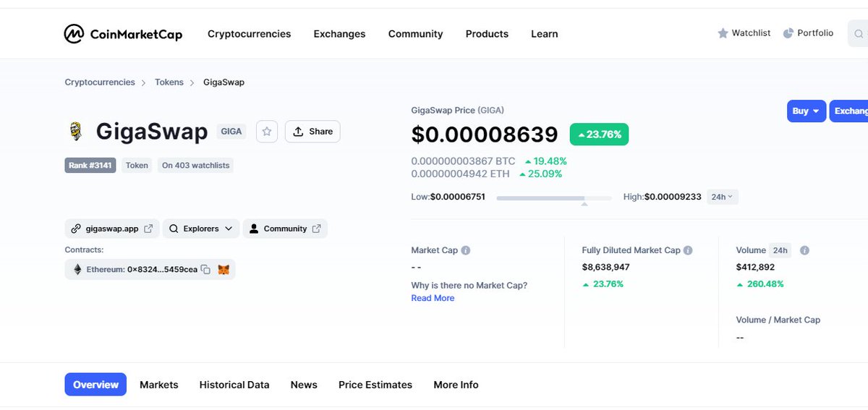This screenshot has width=868, height=410.
Task: Change the Volume 24h period selector
Action: click(x=780, y=250)
